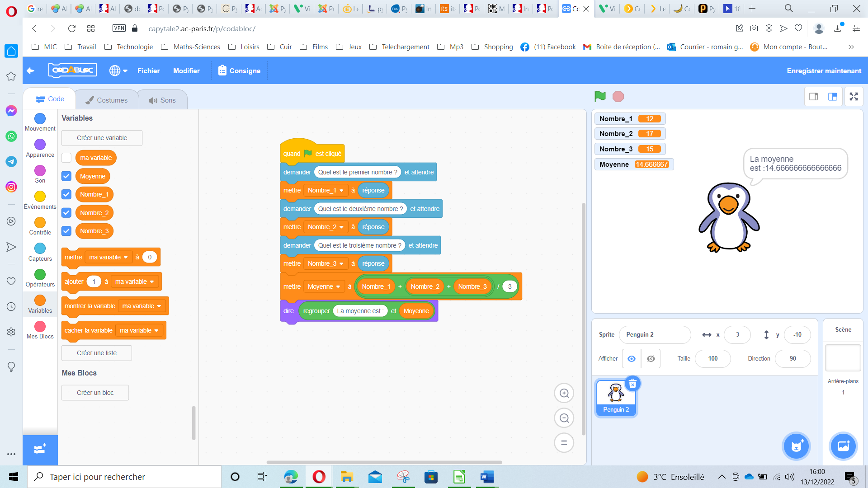Screen dimensions: 868x488
Task: Expand Moyenne dropdown in mettre block
Action: [x=338, y=287]
